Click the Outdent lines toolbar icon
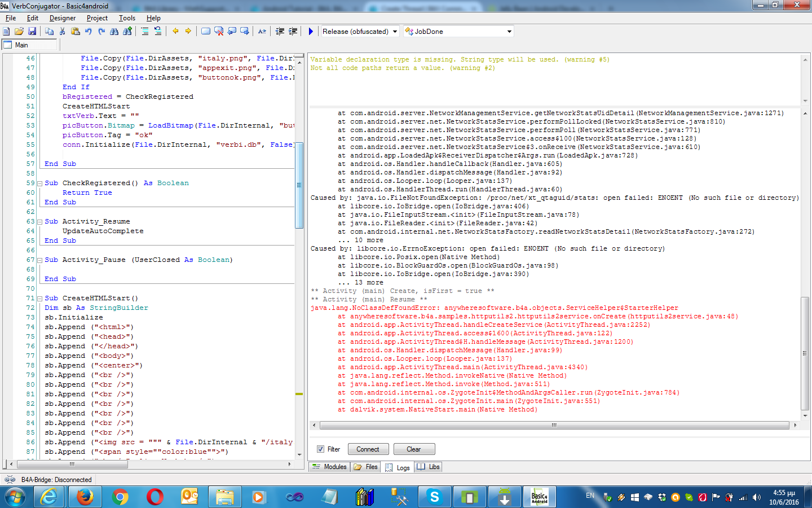The height and width of the screenshot is (508, 812). coord(280,32)
